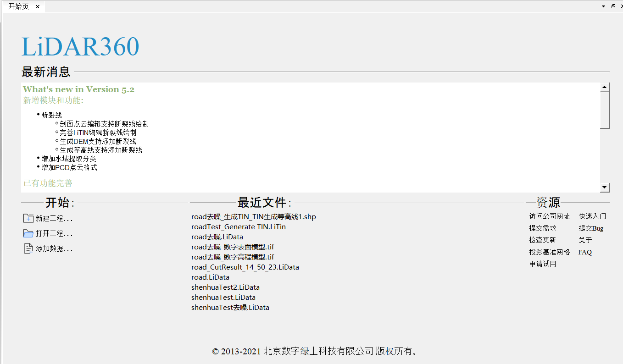Viewport: 623px width, 364px height.
Task: Click the news panel scroll down arrow
Action: point(605,187)
